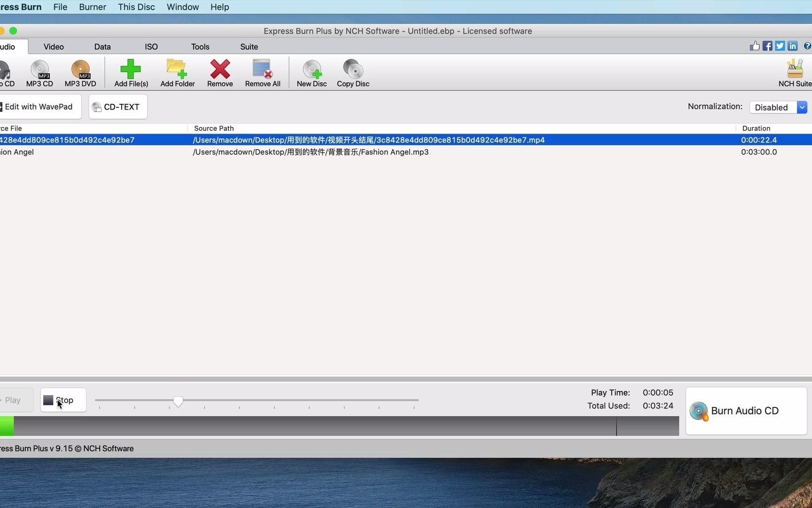Burn the Audio CD
The image size is (812, 508).
pyautogui.click(x=746, y=411)
